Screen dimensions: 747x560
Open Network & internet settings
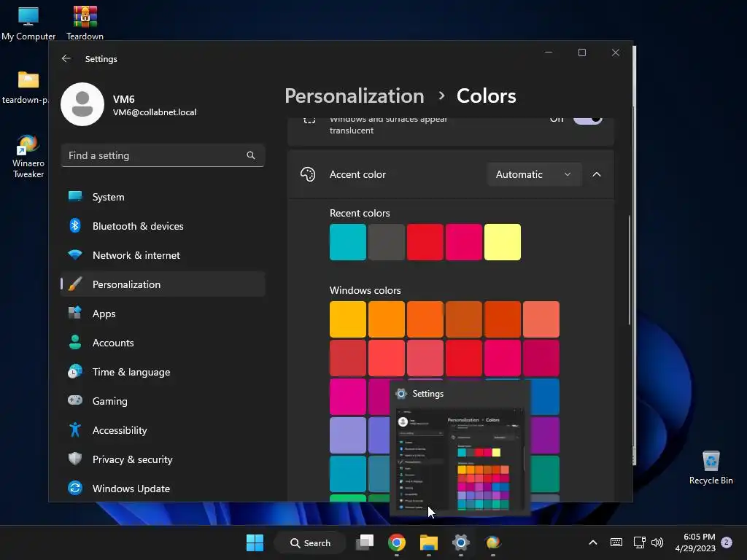163,255
